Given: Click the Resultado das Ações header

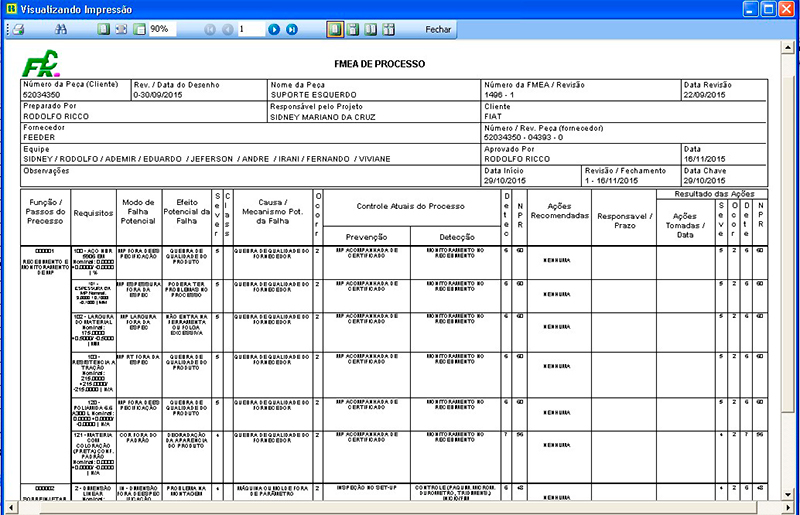Looking at the screenshot, I should (x=714, y=194).
